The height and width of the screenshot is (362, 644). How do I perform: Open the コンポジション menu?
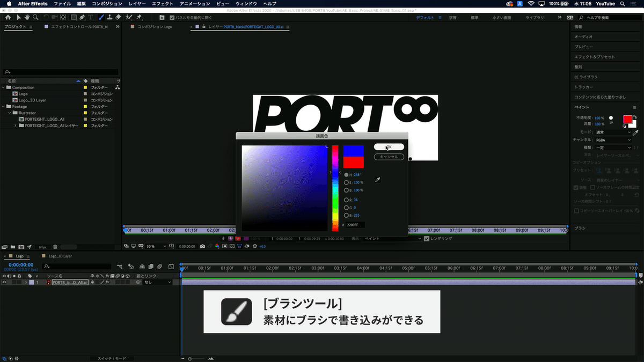click(107, 4)
